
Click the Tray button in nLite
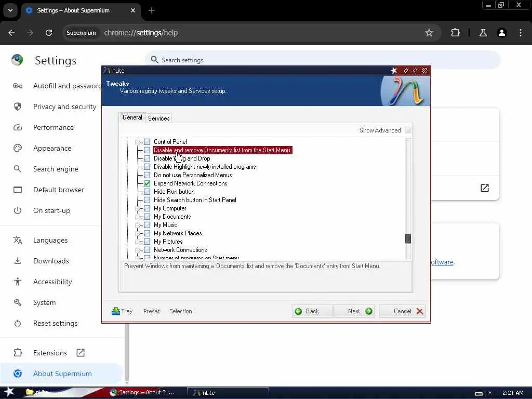coord(122,311)
